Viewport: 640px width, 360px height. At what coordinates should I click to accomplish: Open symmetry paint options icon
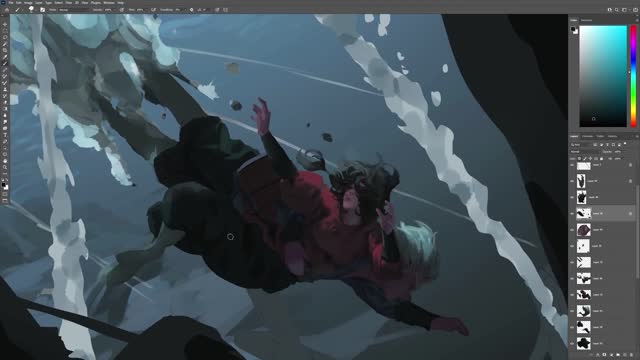tap(225, 10)
